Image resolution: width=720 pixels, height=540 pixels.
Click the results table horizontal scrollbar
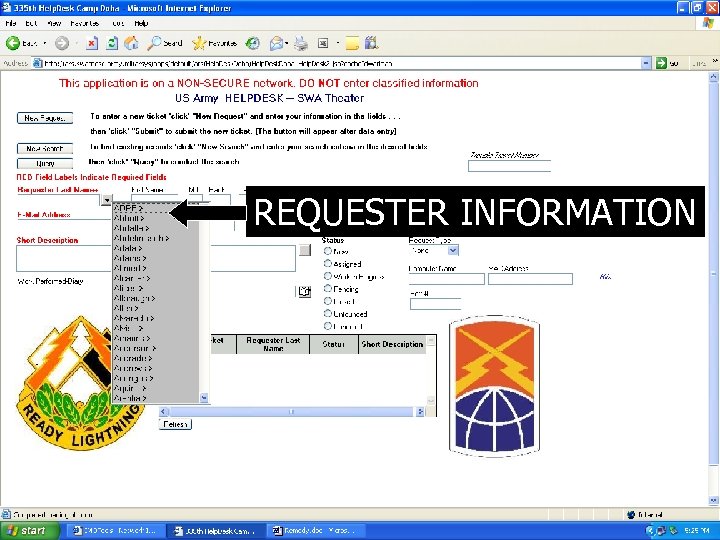[x=292, y=412]
